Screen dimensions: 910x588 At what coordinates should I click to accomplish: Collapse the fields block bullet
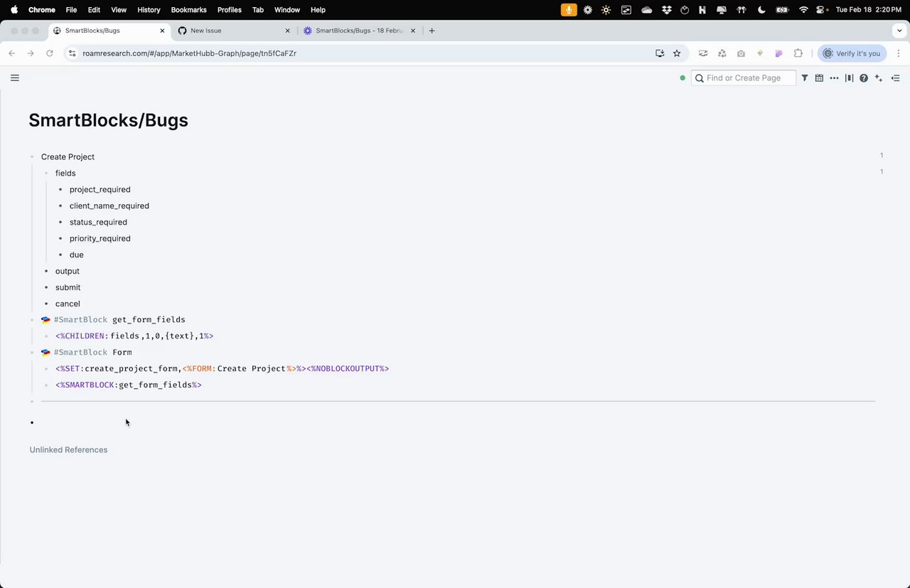[x=47, y=173]
